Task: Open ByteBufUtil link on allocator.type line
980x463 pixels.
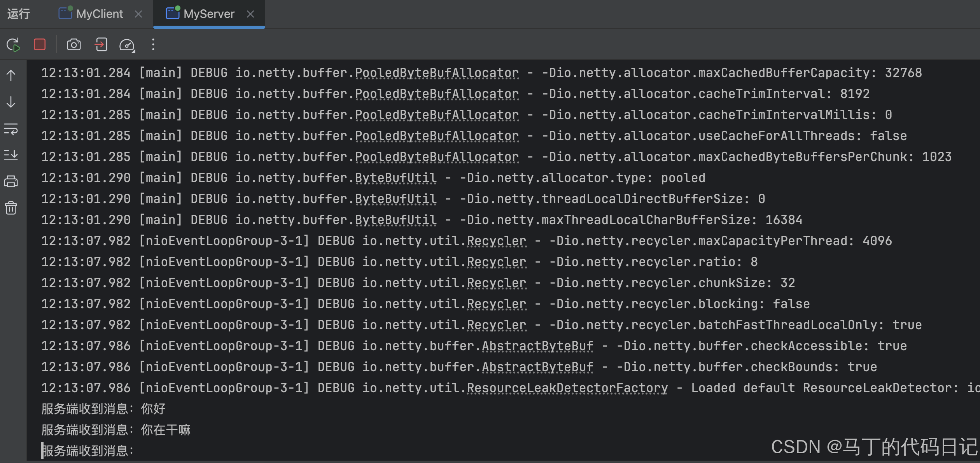Action: click(396, 178)
